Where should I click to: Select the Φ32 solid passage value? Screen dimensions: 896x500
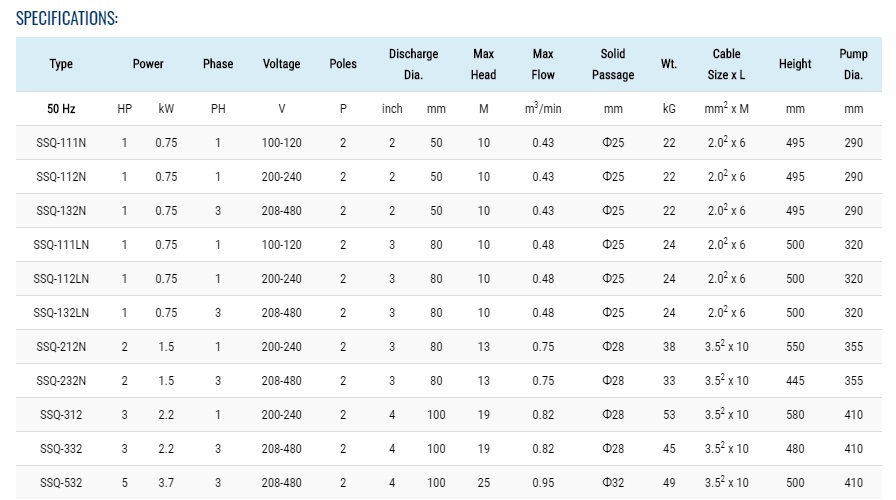613,483
